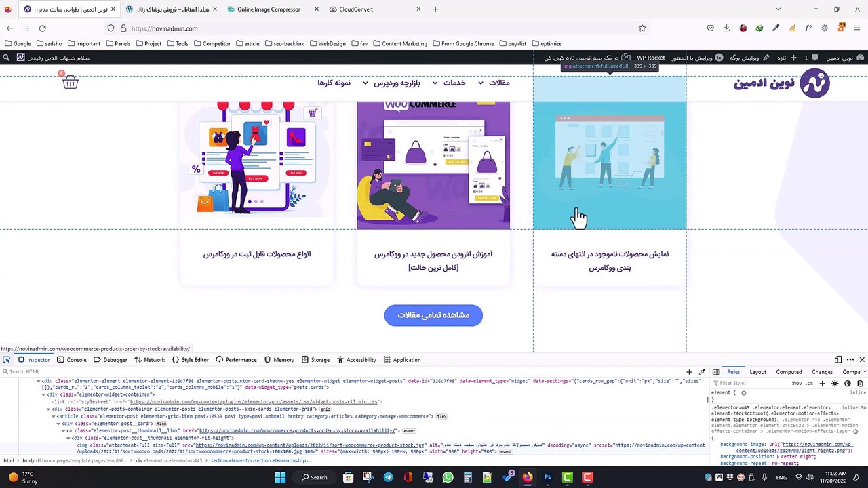Add a new CSS rule with plus icon
Screen dimensions: 868x488
point(823,384)
